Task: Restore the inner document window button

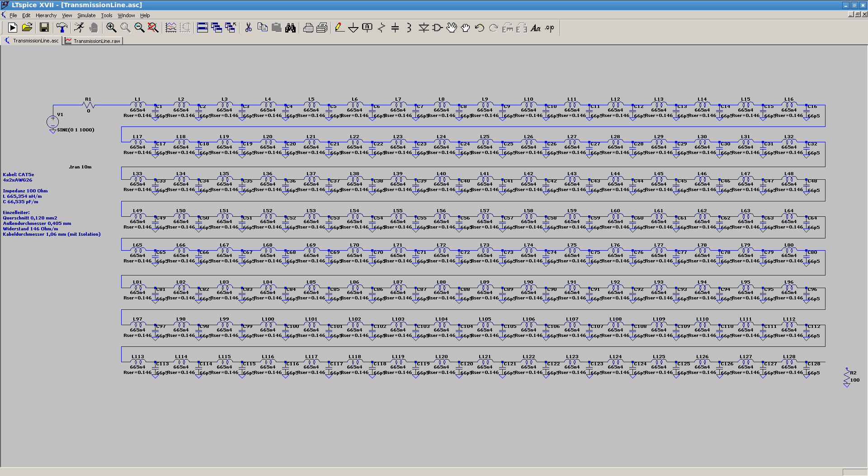Action: [x=857, y=14]
